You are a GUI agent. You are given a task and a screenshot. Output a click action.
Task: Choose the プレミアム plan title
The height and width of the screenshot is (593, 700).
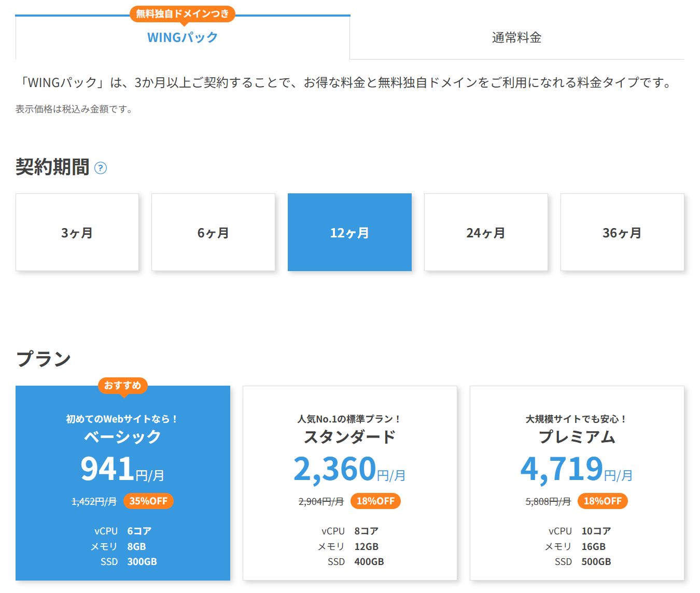click(x=577, y=436)
